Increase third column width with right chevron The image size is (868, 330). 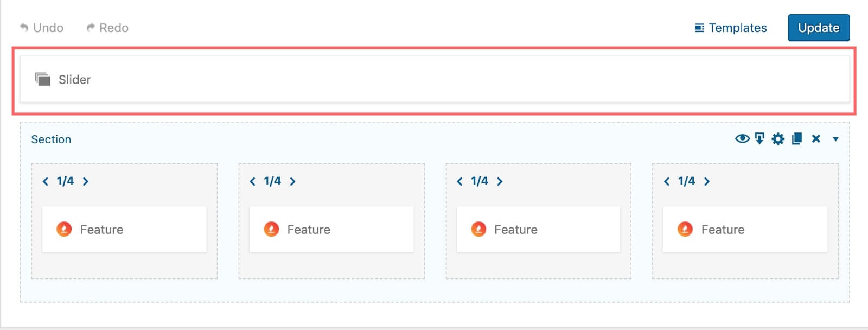click(x=500, y=181)
